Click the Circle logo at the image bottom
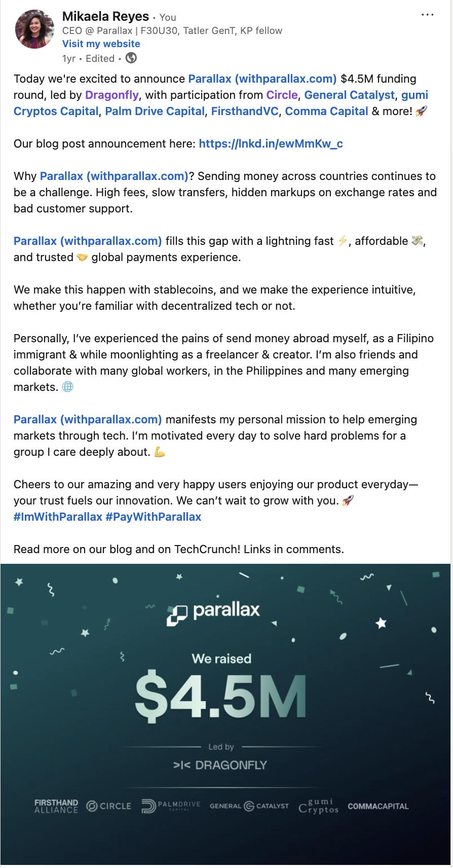The height and width of the screenshot is (868, 453). point(108,806)
